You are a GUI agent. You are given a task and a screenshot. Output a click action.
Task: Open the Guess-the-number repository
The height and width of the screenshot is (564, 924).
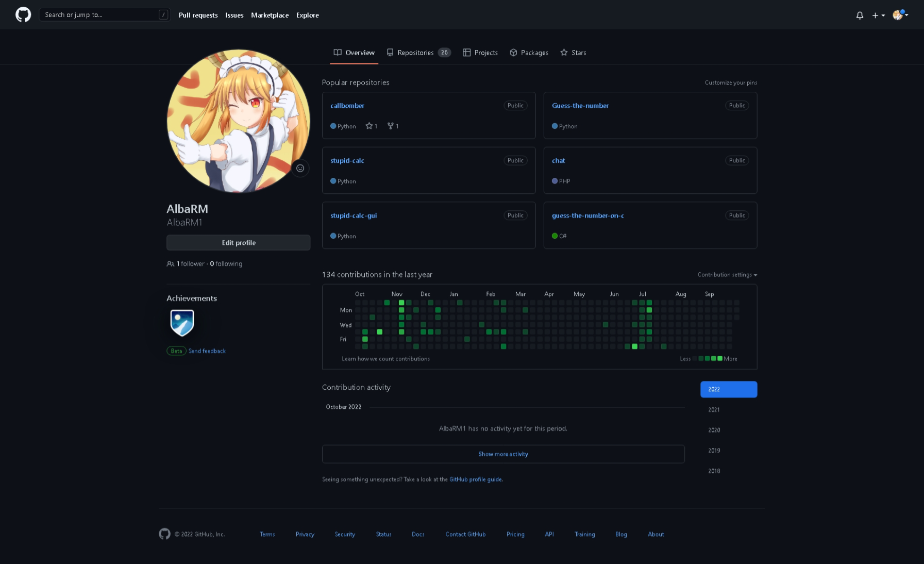click(x=580, y=106)
